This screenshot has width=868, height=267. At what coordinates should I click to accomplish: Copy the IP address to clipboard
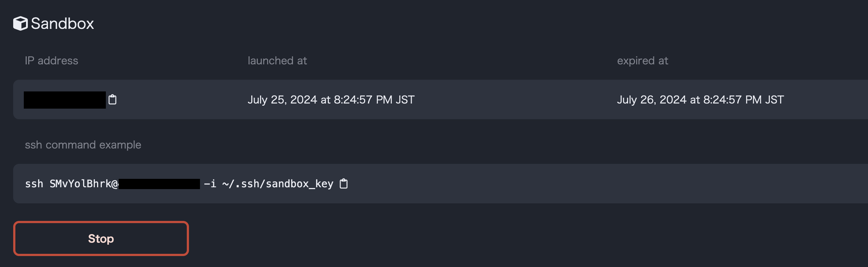point(112,99)
